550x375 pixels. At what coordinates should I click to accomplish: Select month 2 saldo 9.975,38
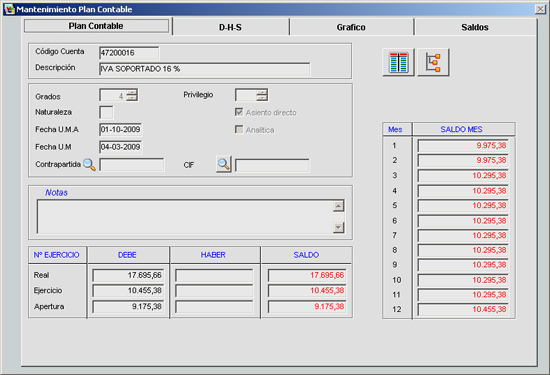(x=463, y=161)
